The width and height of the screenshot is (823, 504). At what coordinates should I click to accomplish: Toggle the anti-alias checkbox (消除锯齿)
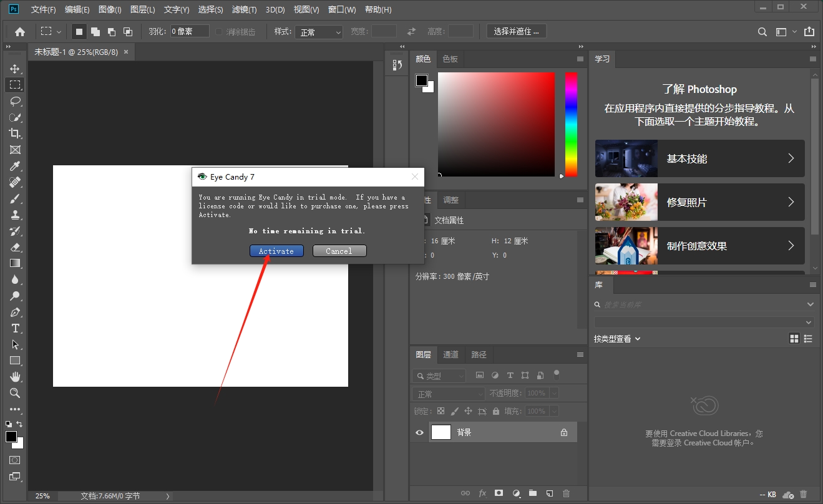219,32
